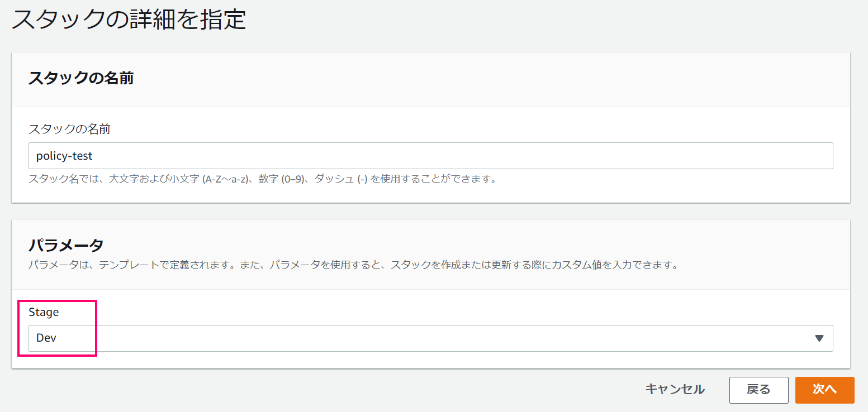
Task: Go back with the 戻る button
Action: [x=758, y=390]
